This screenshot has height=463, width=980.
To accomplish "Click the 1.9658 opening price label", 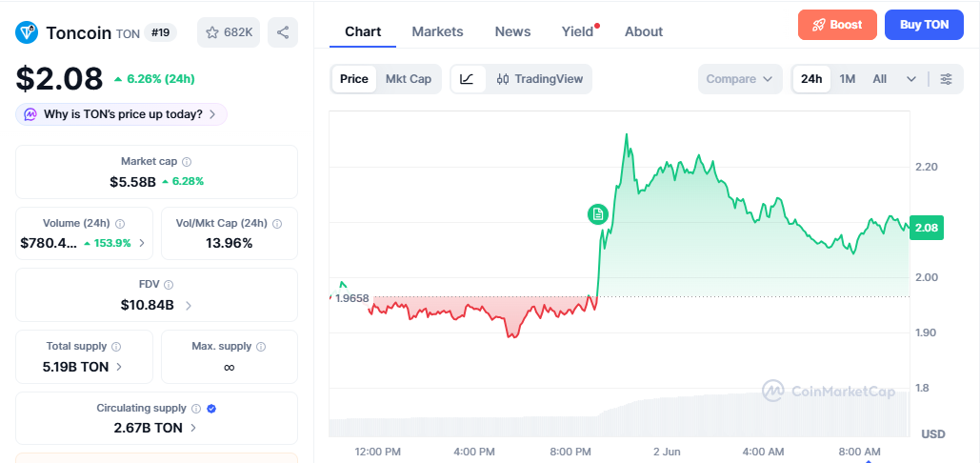I will click(351, 298).
